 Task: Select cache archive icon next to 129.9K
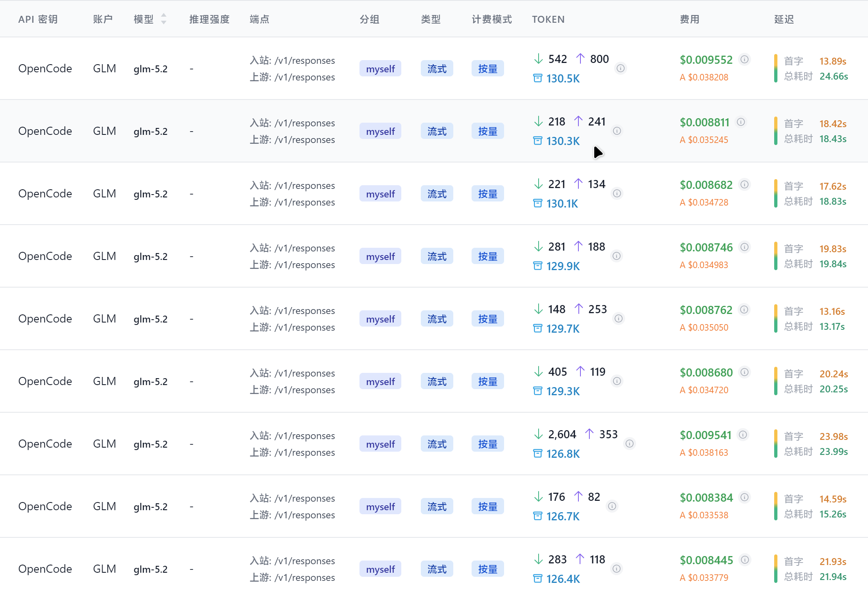pos(537,266)
